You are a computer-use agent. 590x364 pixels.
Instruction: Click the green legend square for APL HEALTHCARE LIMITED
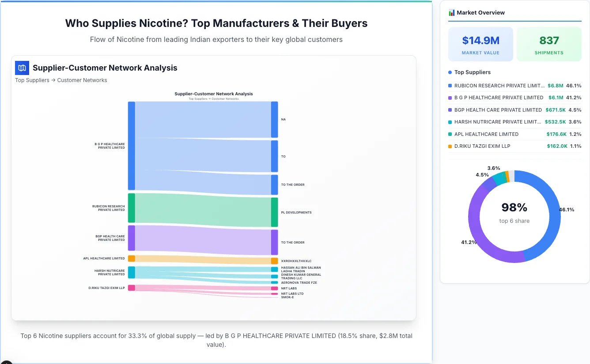pos(450,134)
